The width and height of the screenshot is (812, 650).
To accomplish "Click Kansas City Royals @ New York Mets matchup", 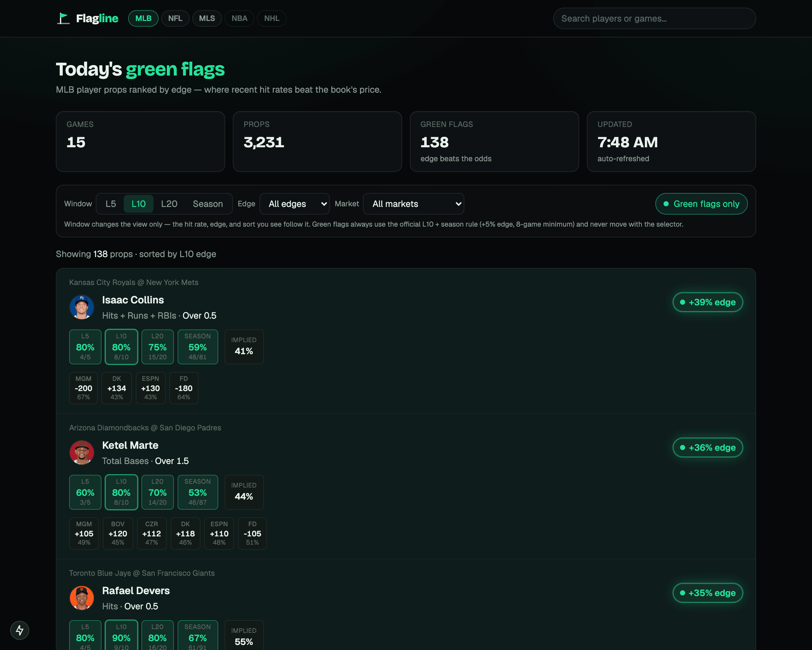I will pos(134,282).
